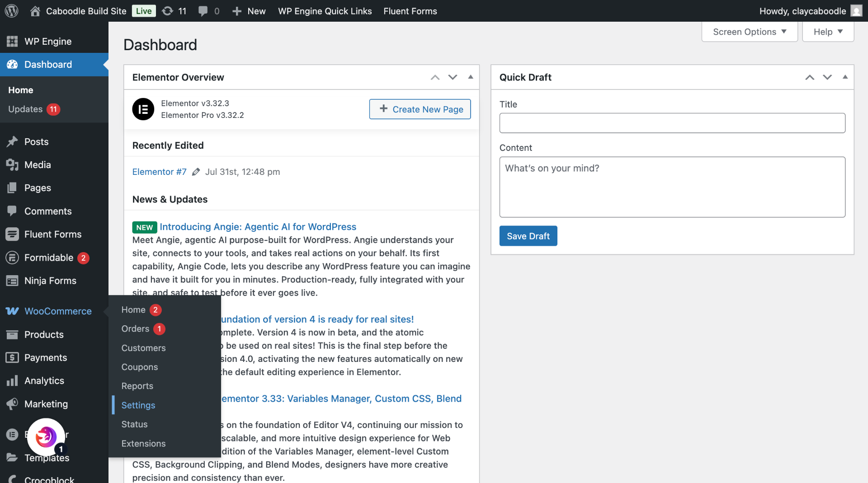This screenshot has height=483, width=868.
Task: Click the round floating bird assistant icon
Action: [46, 437]
